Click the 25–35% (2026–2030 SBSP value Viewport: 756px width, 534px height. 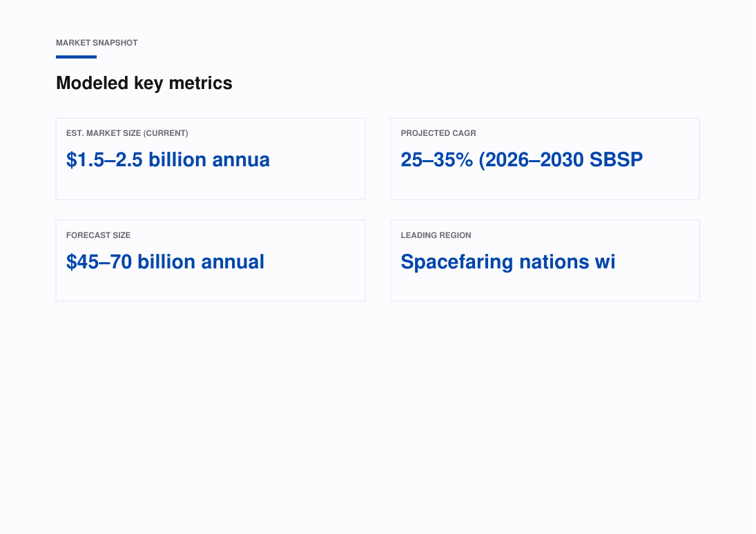click(522, 159)
